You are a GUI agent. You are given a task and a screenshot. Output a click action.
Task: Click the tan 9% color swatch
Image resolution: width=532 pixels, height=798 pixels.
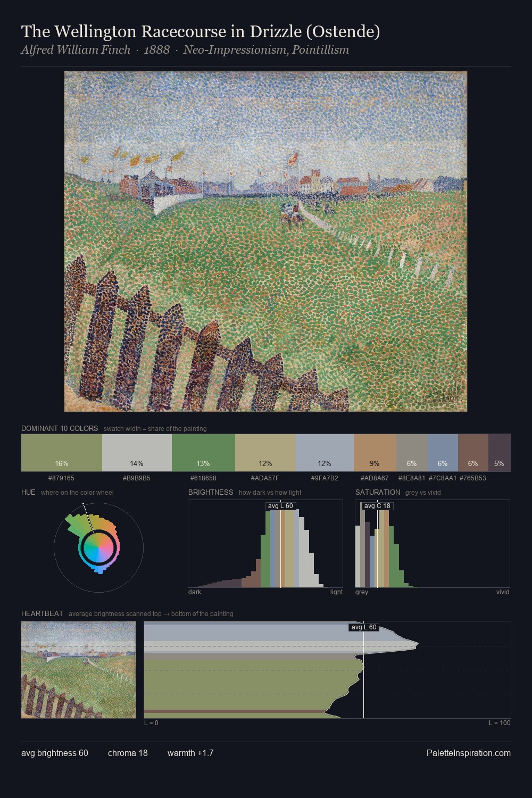coord(375,453)
